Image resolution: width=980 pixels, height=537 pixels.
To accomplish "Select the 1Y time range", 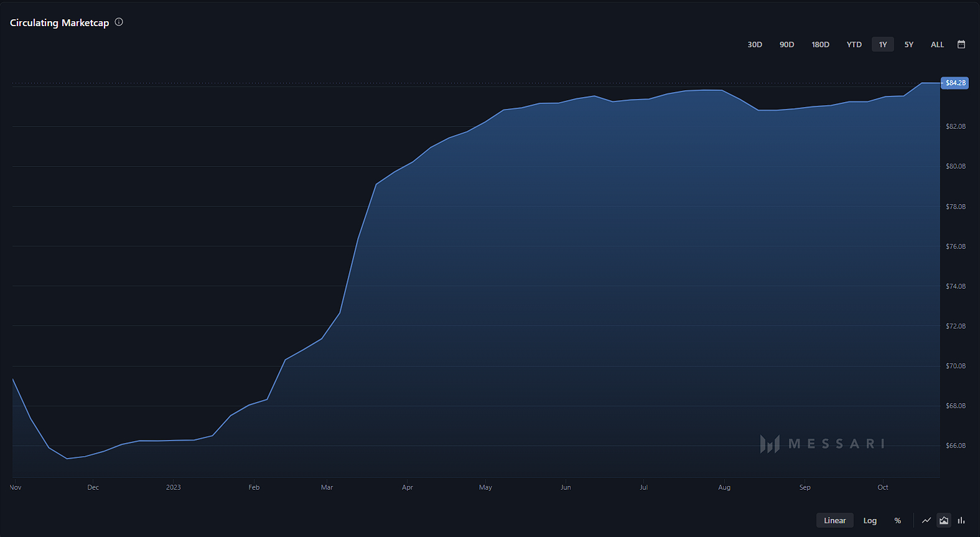I will [883, 44].
